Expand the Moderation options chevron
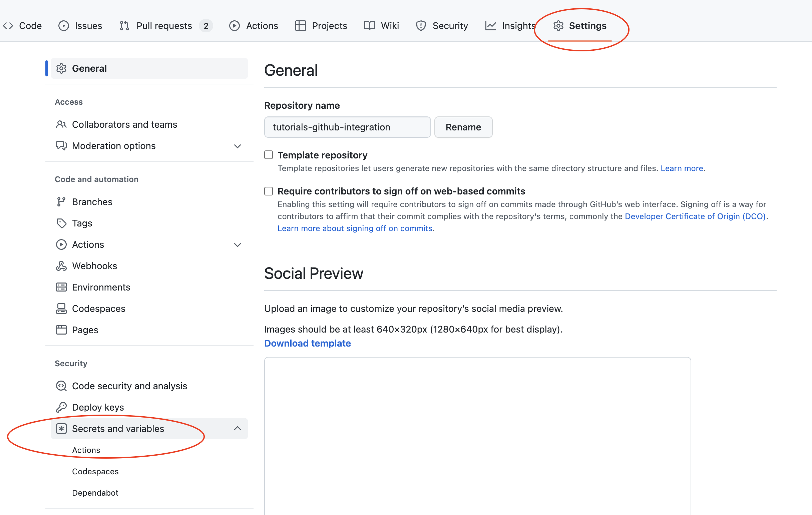This screenshot has width=812, height=515. tap(238, 146)
